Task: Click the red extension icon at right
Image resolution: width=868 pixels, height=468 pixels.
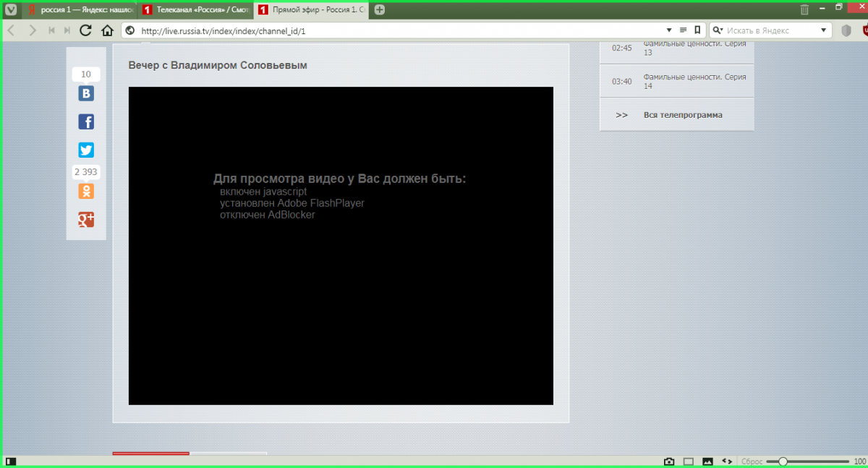Action: 865,30
